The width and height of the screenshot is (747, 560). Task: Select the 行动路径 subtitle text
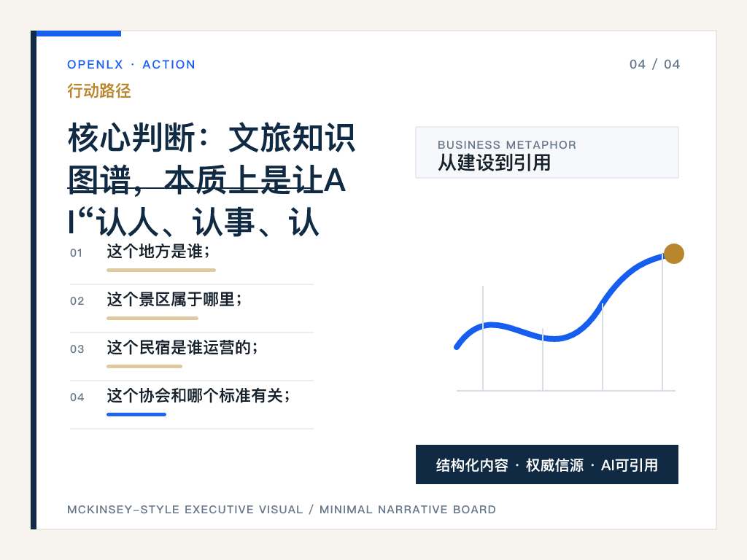pos(99,90)
